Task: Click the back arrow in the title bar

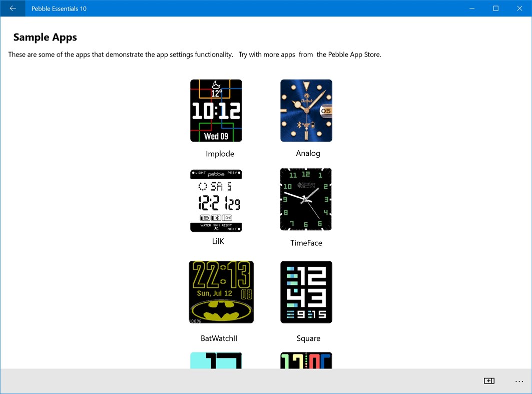Action: [x=12, y=8]
